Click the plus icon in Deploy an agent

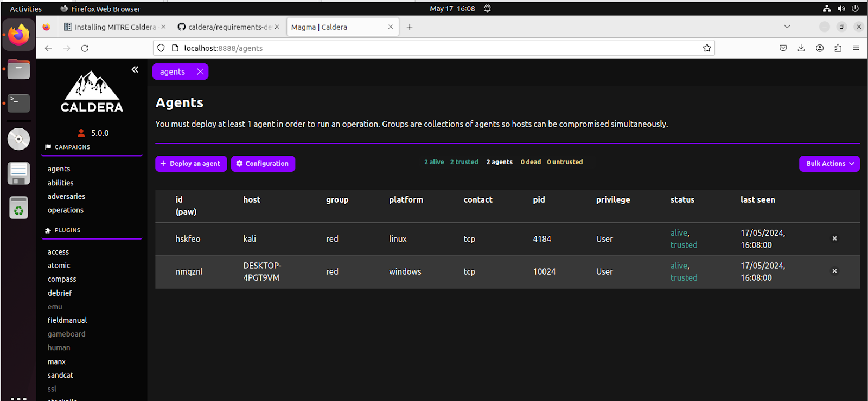pos(163,163)
